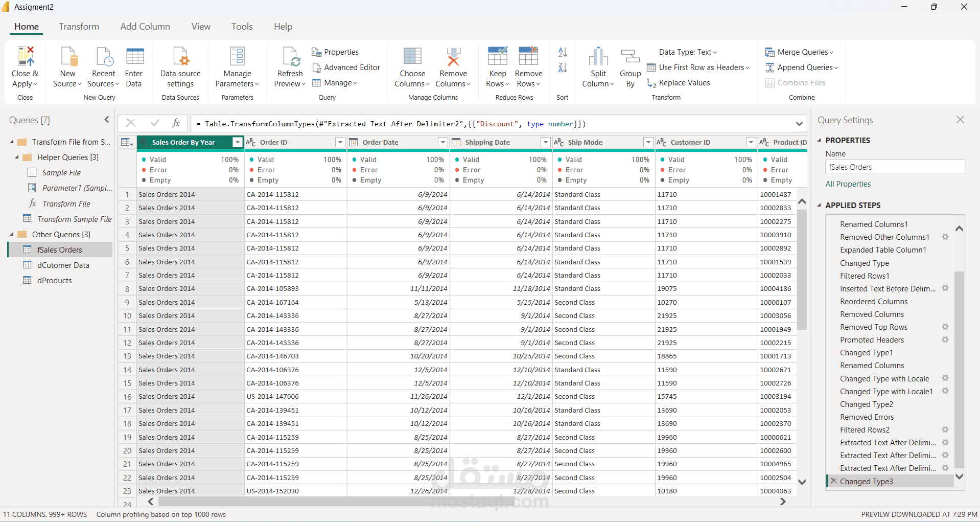Click the sort ascending icon
Viewport: 980px width, 522px height.
(x=562, y=52)
